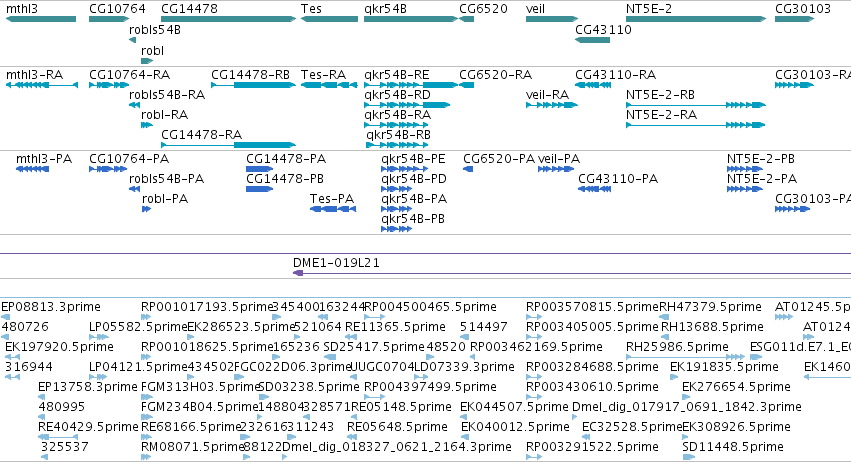Select the mthl3-PA protein feature
This screenshot has width=851, height=462.
click(33, 169)
